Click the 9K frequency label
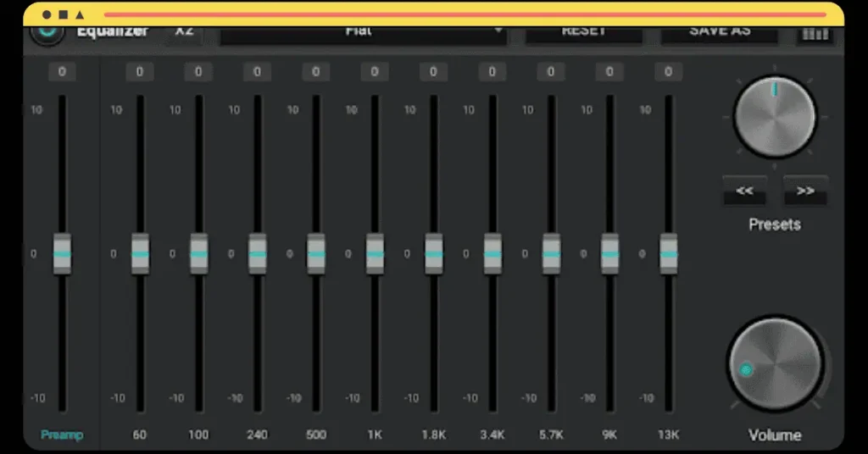Screen dimensions: 868x454 tap(609, 435)
